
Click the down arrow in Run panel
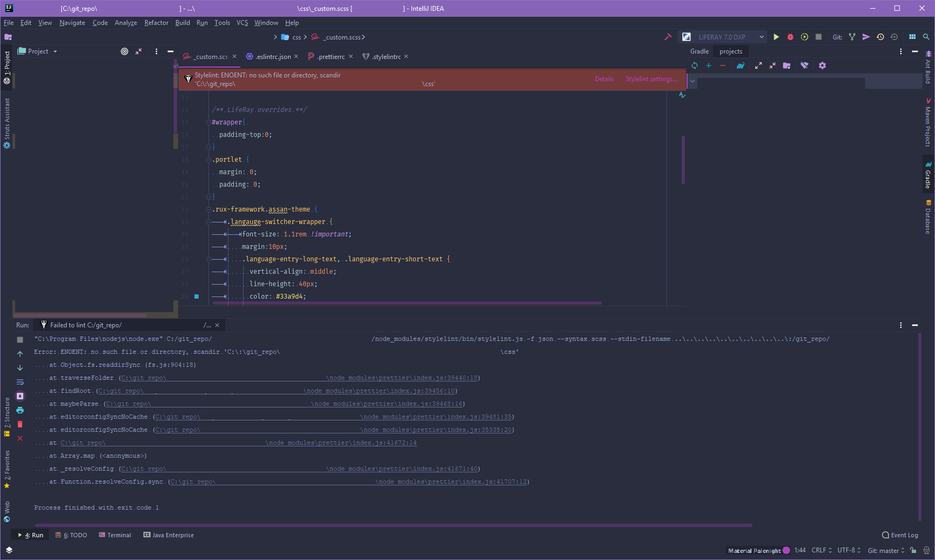point(20,368)
